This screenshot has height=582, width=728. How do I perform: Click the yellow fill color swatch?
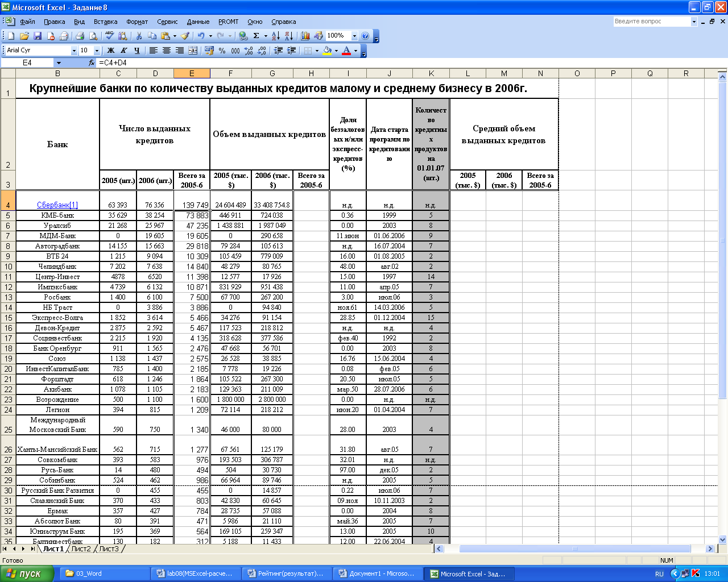(x=327, y=51)
